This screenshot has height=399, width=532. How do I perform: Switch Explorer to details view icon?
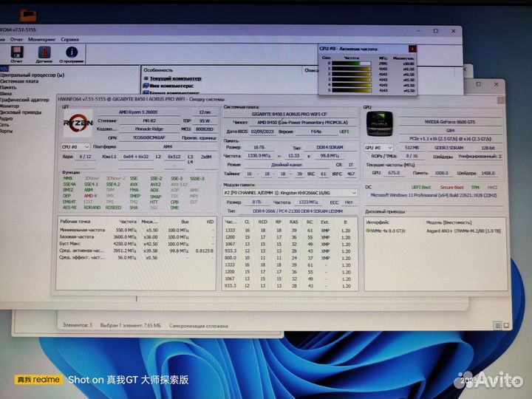click(x=497, y=325)
